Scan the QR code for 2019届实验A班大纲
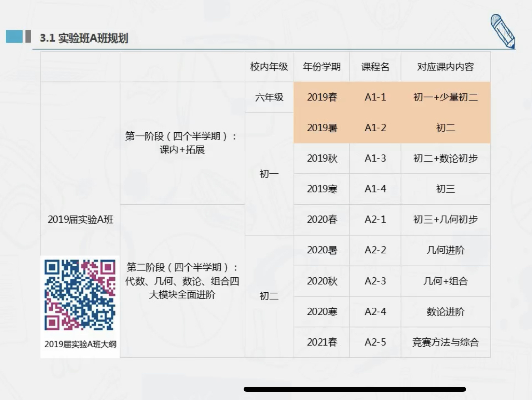Screen dimensions: 532x400 [80, 295]
